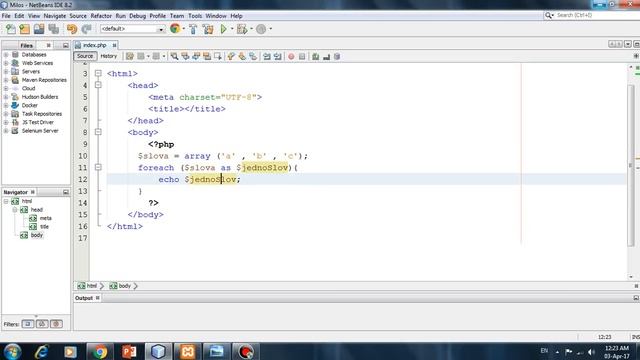Open the browser selection dropdown arrow
This screenshot has height=360, width=640.
[184, 29]
